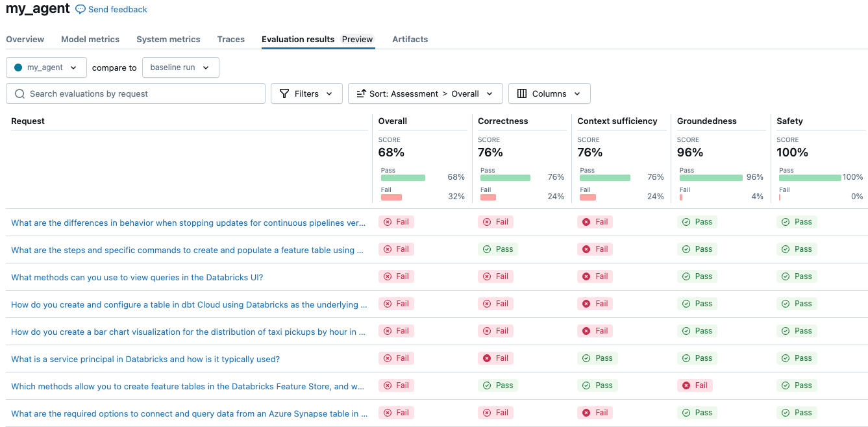868x427 pixels.
Task: Click the Groundedness Fail badge in feature tables row
Action: pos(695,385)
